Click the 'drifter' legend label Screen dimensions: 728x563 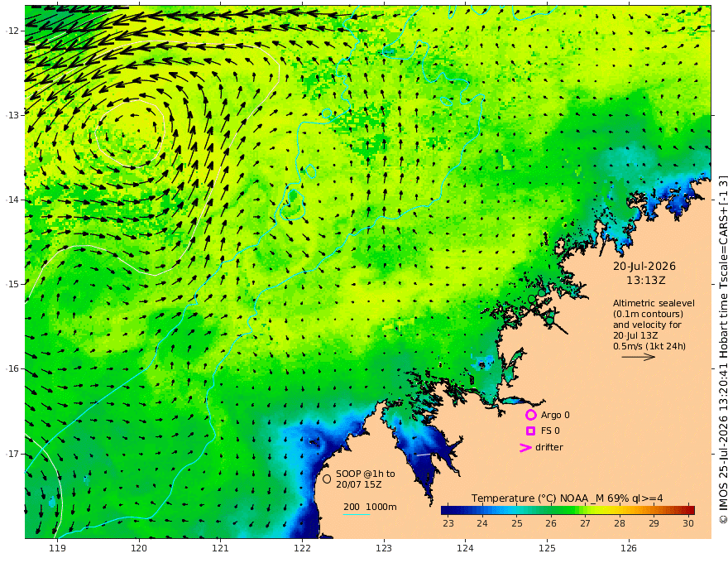[549, 447]
